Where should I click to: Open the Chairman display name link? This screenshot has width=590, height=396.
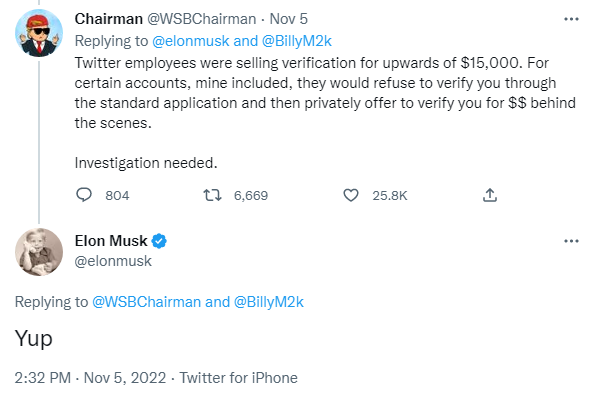tap(109, 19)
